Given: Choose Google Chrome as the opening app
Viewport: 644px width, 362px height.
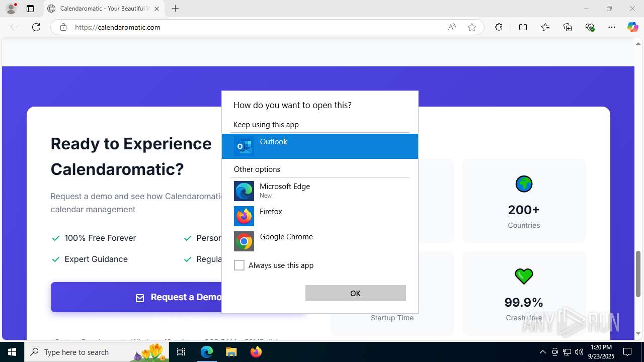Looking at the screenshot, I should tap(319, 241).
